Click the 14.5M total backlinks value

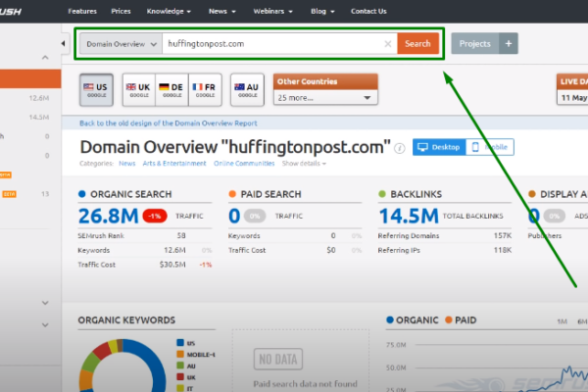(x=409, y=216)
